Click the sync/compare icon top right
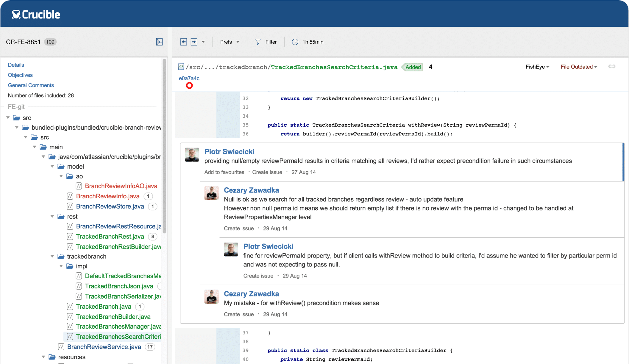 point(611,66)
